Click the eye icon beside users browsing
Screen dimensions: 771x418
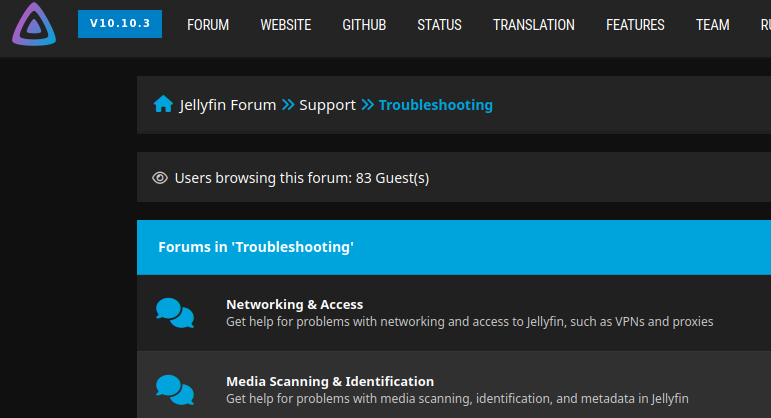click(159, 178)
